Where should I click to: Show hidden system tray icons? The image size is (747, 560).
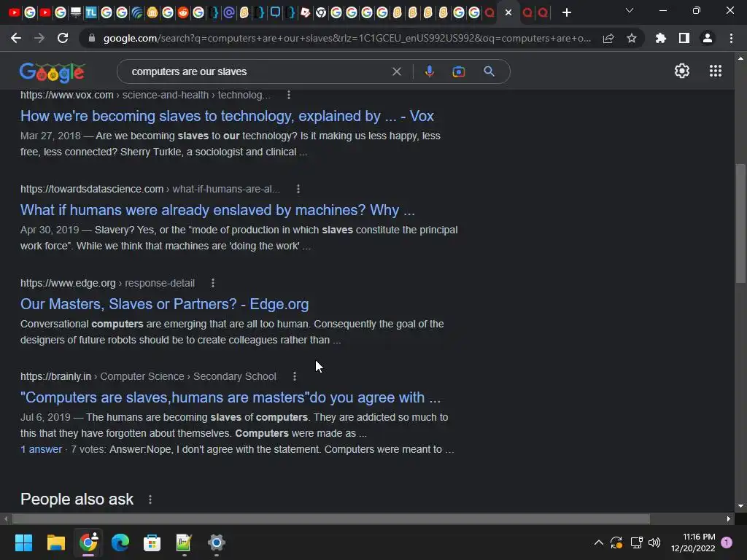[x=599, y=542]
